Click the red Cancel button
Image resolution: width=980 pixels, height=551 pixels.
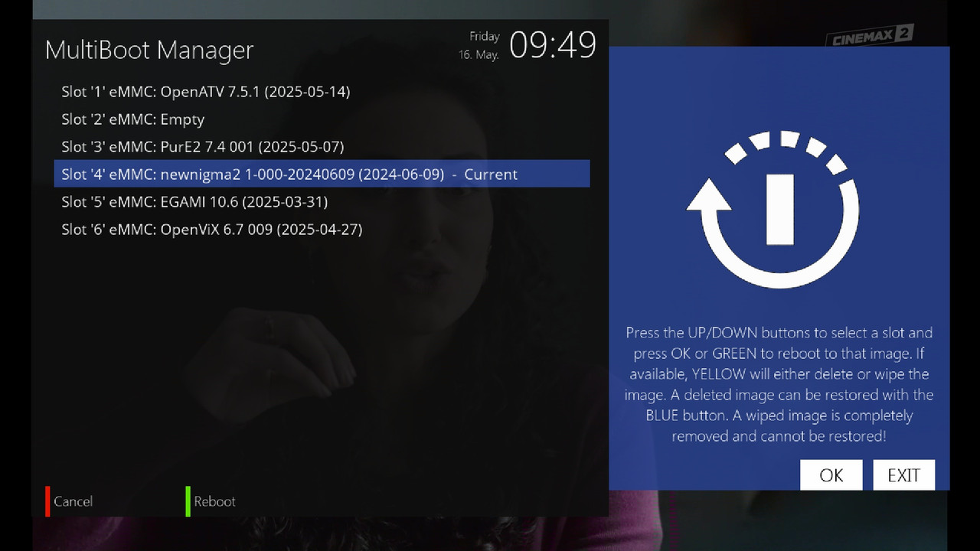[x=70, y=501]
